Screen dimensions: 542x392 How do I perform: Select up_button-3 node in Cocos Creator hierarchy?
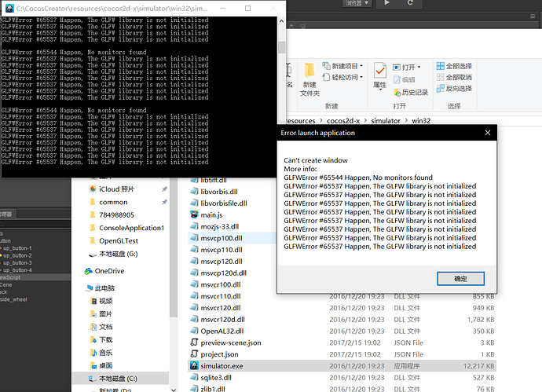tap(17, 262)
